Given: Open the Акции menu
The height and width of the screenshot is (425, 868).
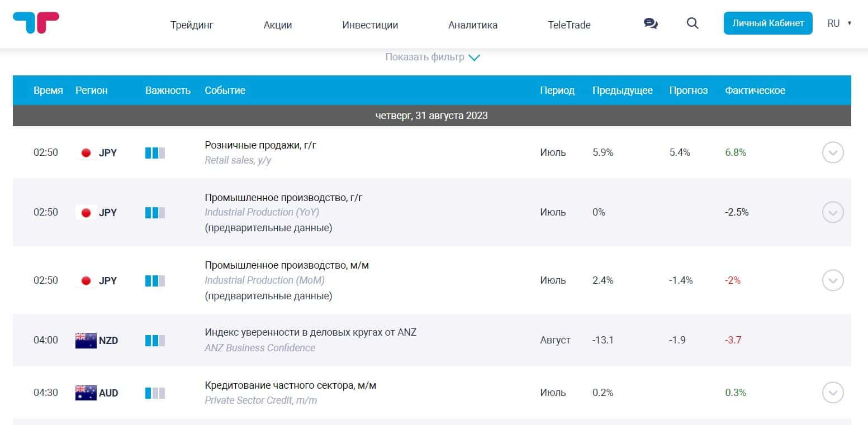Looking at the screenshot, I should [x=278, y=25].
